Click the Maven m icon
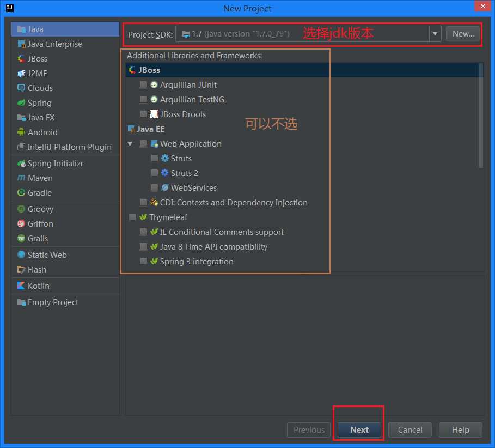495x448 pixels. 21,178
